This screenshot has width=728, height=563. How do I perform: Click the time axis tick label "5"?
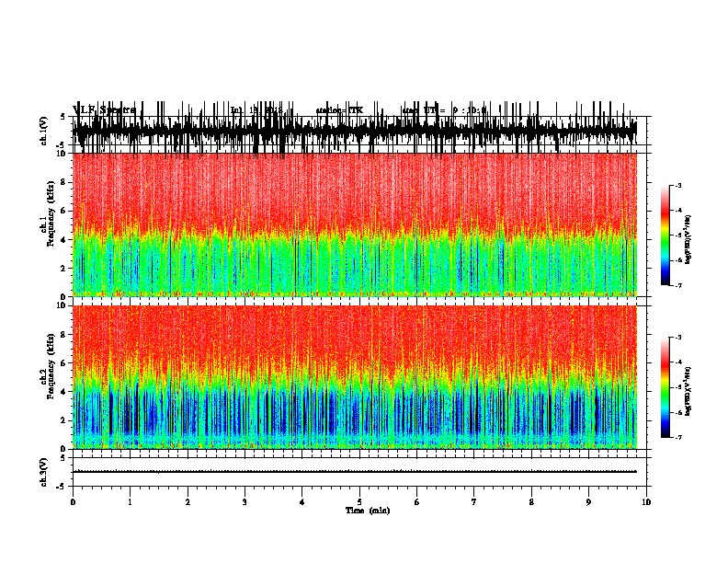pos(359,502)
